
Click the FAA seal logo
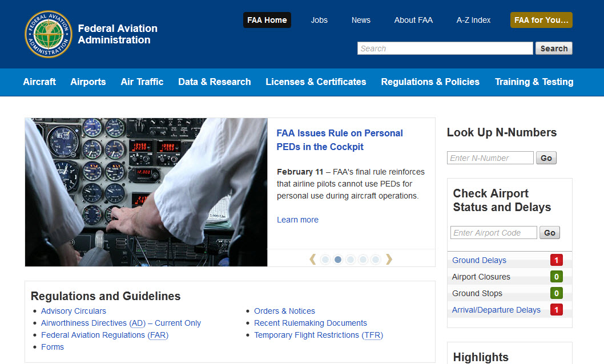coord(49,34)
